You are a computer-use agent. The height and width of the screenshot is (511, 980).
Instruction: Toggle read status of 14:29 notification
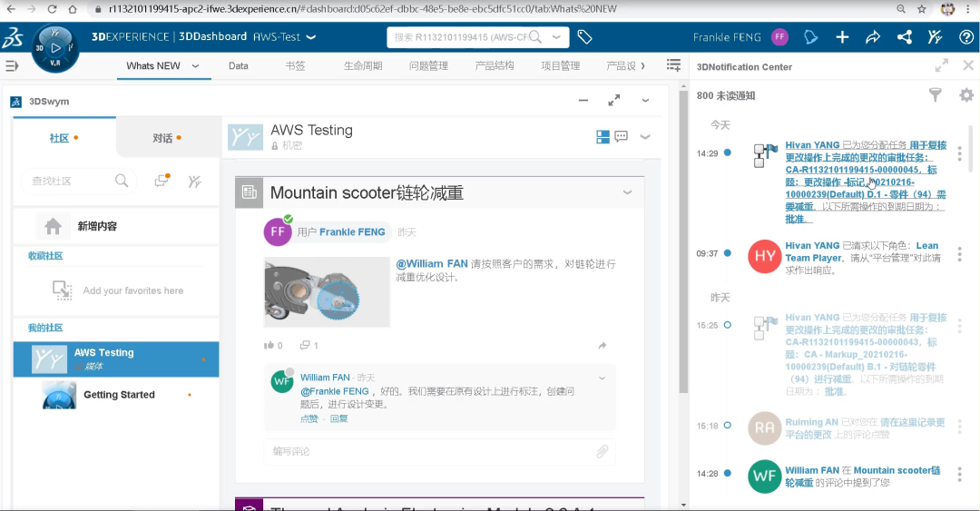727,153
